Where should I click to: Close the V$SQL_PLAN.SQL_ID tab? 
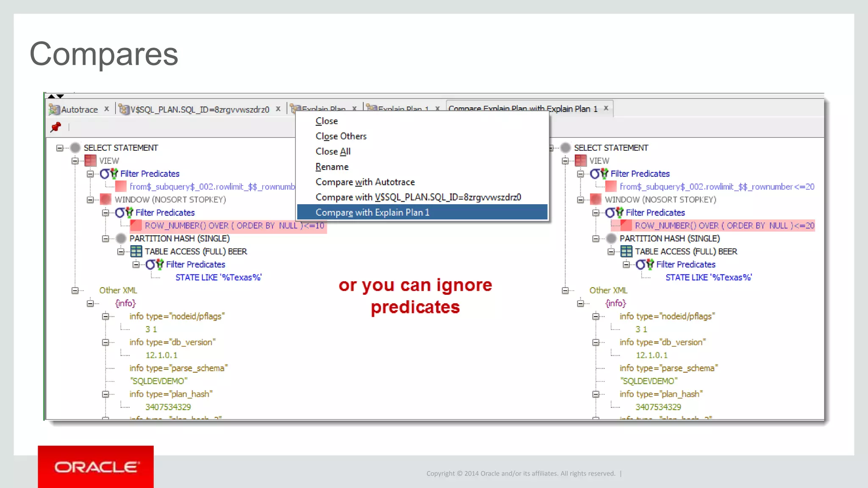278,109
